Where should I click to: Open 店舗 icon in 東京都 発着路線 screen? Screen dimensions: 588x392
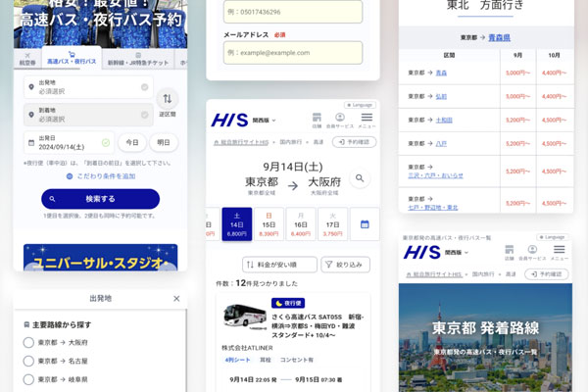click(x=510, y=250)
